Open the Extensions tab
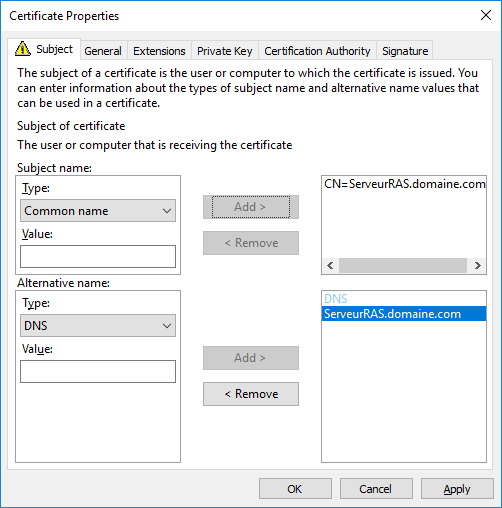Screen dimensions: 502x508 (x=159, y=51)
